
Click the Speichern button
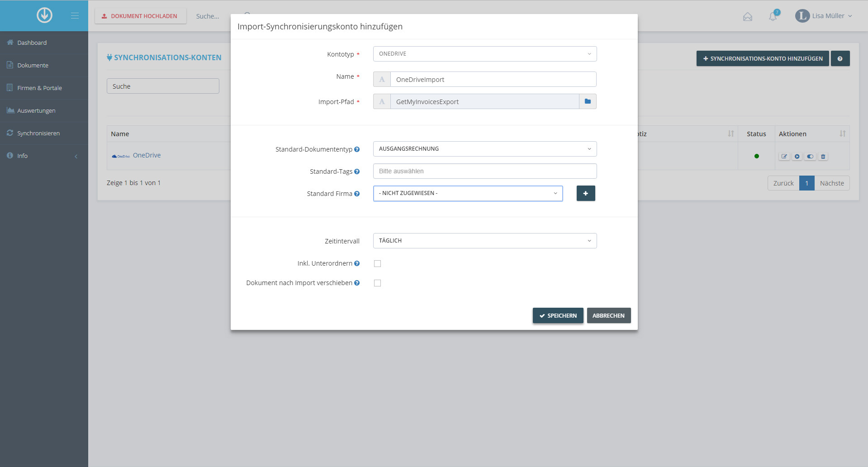558,315
